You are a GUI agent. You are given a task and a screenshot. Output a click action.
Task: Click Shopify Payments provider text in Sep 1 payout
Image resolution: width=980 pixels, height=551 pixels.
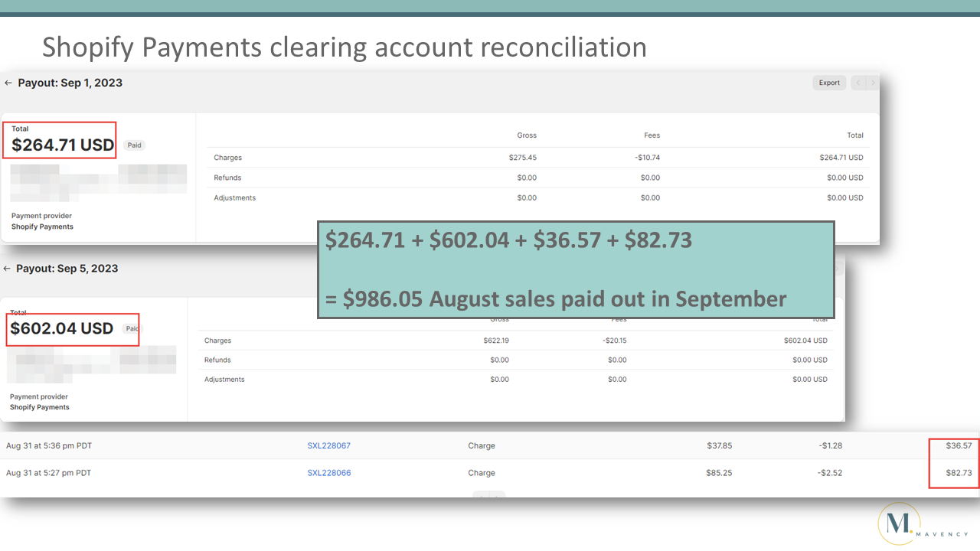tap(42, 227)
